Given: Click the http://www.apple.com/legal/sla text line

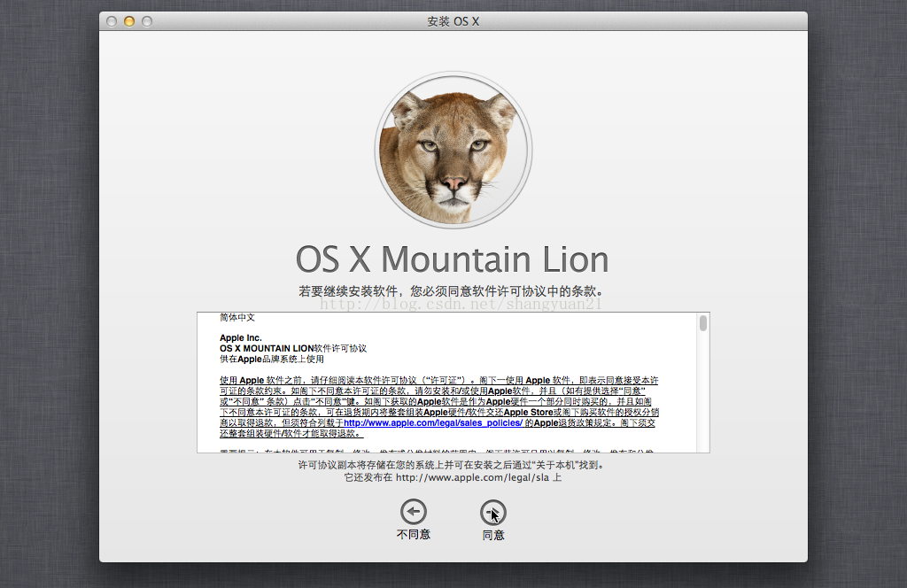Looking at the screenshot, I should point(453,477).
